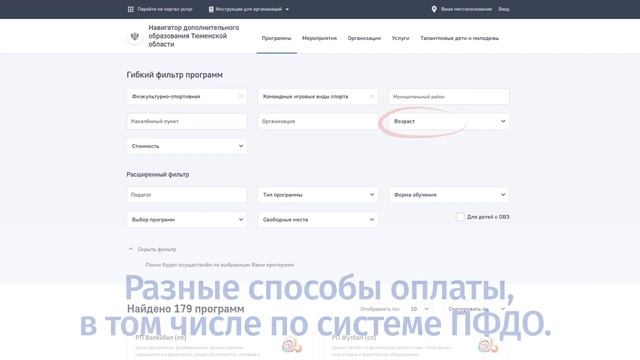The width and height of the screenshot is (640, 360).
Task: Click the location pin icon
Action: (x=434, y=9)
